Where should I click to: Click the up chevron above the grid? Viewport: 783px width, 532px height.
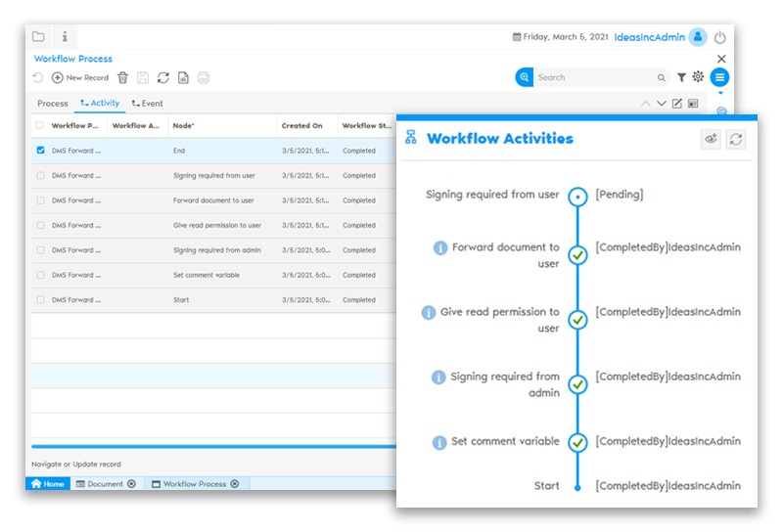(x=645, y=104)
